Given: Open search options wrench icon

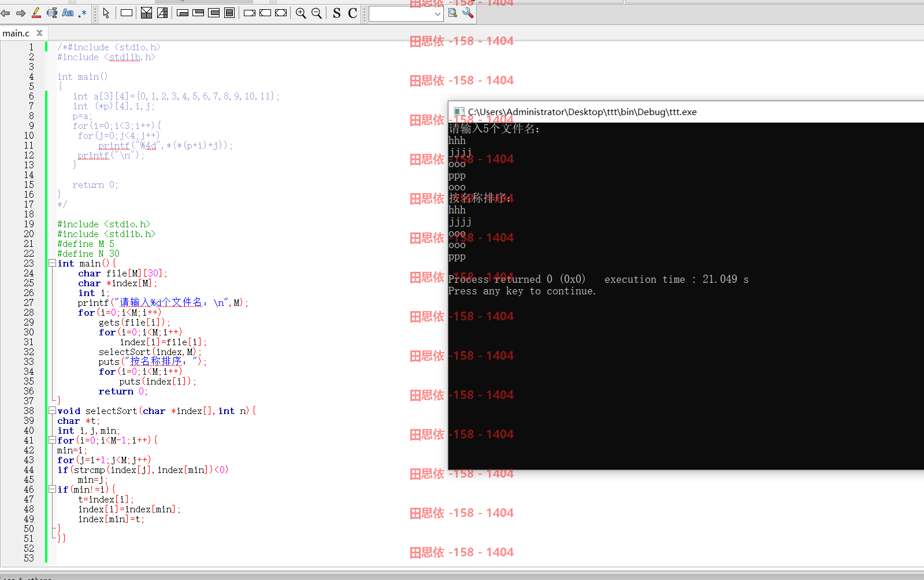Looking at the screenshot, I should pos(468,13).
